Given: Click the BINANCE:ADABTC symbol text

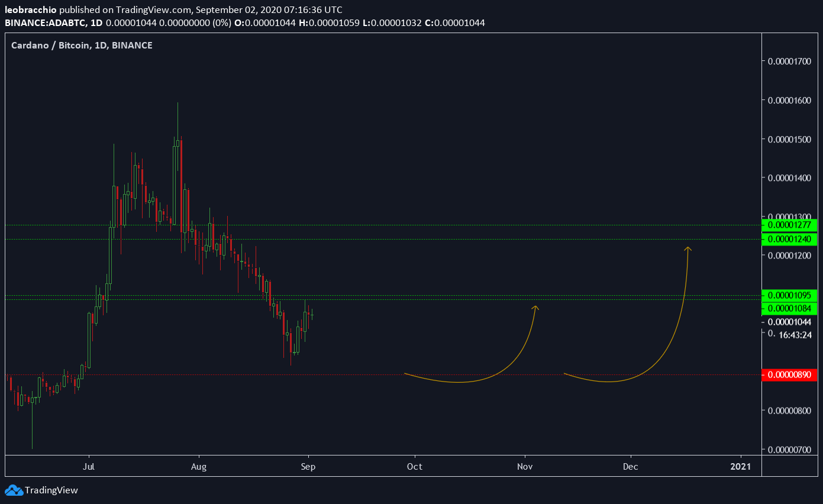Looking at the screenshot, I should [x=44, y=22].
